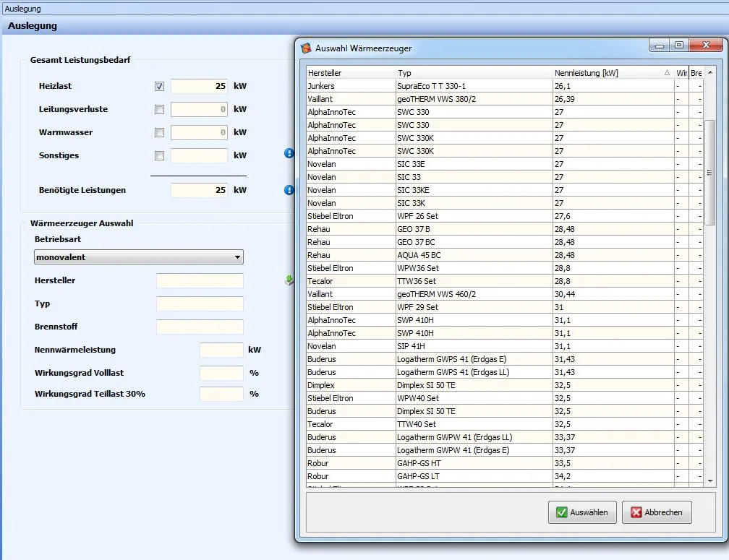Focus the Heizlast kW input field
This screenshot has width=729, height=560.
click(x=199, y=86)
